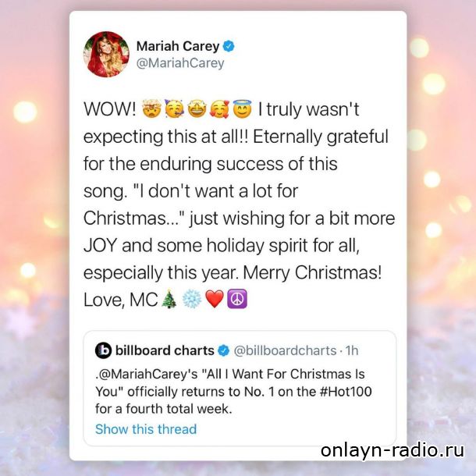Click the Christmas tree emoji
476x476 pixels.
coord(169,299)
